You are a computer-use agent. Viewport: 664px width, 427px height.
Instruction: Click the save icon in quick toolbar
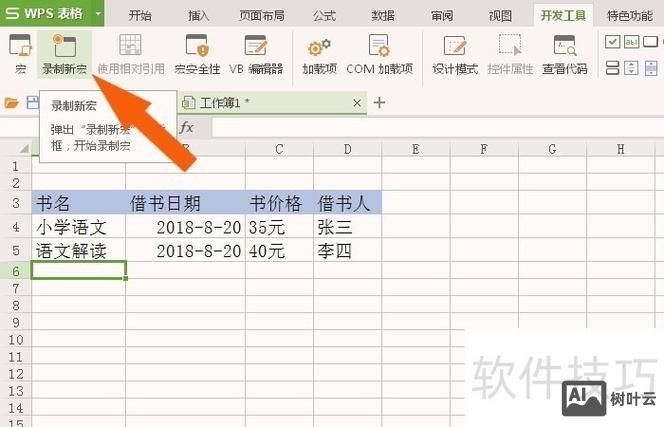(x=32, y=103)
